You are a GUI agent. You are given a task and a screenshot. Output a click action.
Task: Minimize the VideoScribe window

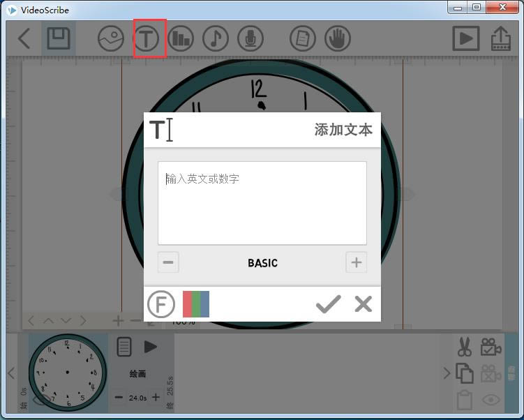tap(458, 8)
